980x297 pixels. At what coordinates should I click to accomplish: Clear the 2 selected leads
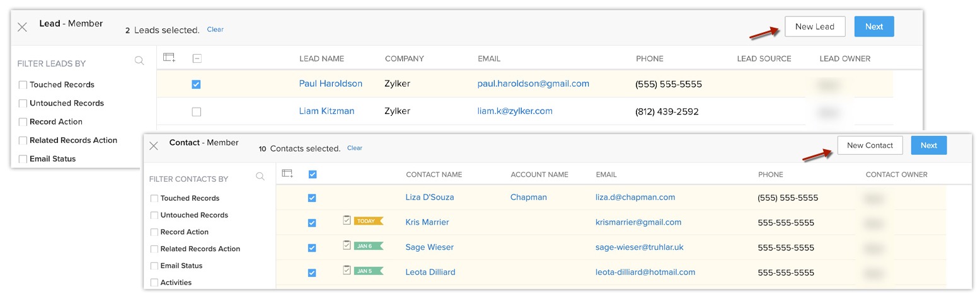pos(215,30)
